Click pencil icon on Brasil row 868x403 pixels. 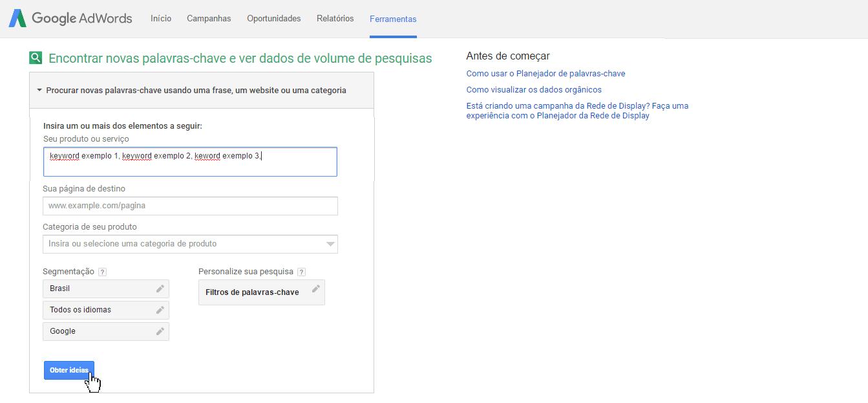160,289
